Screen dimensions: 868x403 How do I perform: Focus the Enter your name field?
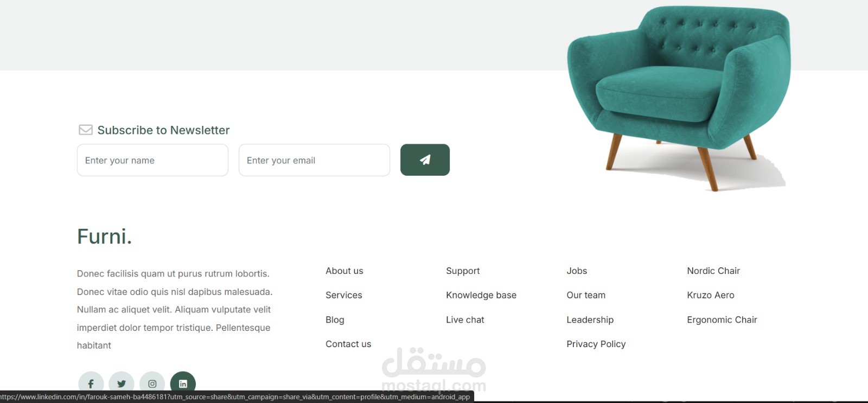click(x=152, y=160)
